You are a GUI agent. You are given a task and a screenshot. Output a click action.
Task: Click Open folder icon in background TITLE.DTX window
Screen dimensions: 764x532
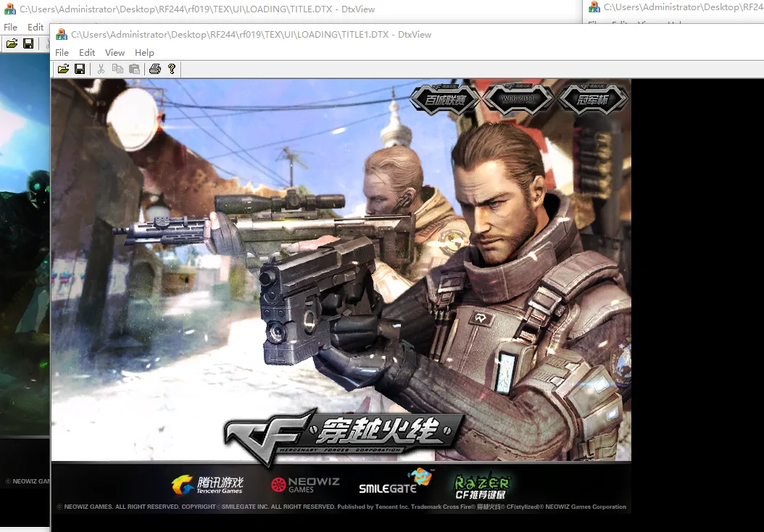tap(12, 43)
